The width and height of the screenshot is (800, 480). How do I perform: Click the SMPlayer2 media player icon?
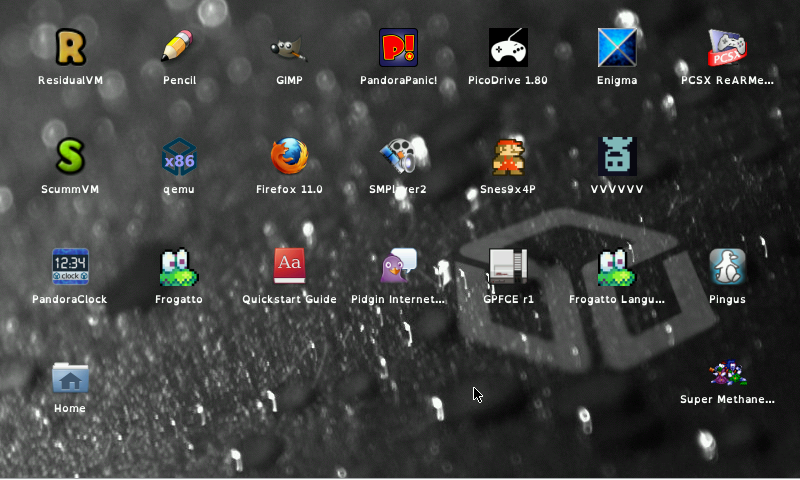point(398,157)
